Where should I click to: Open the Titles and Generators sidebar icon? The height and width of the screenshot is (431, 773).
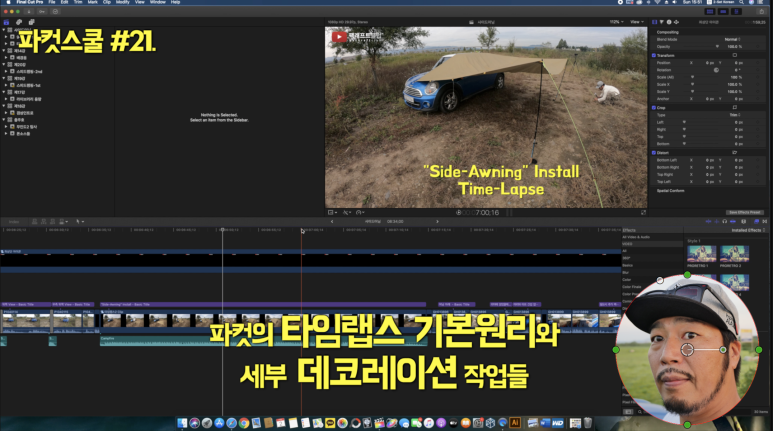click(31, 22)
